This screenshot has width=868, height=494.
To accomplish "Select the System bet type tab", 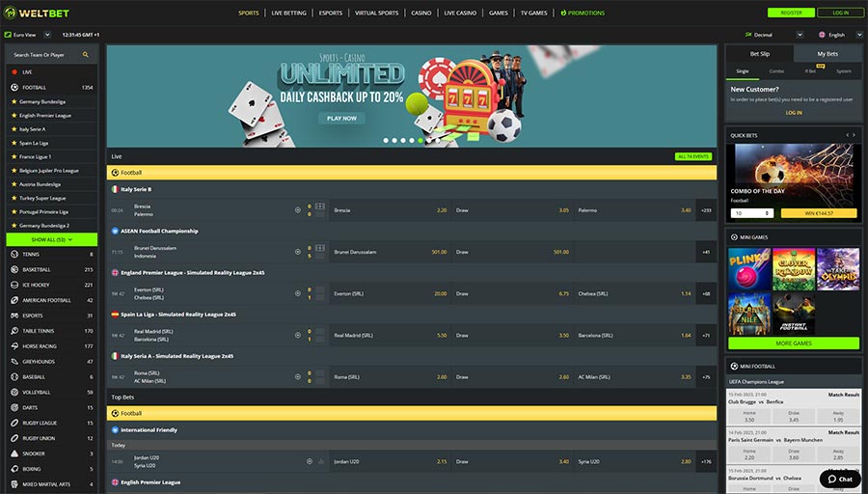I will [x=844, y=71].
